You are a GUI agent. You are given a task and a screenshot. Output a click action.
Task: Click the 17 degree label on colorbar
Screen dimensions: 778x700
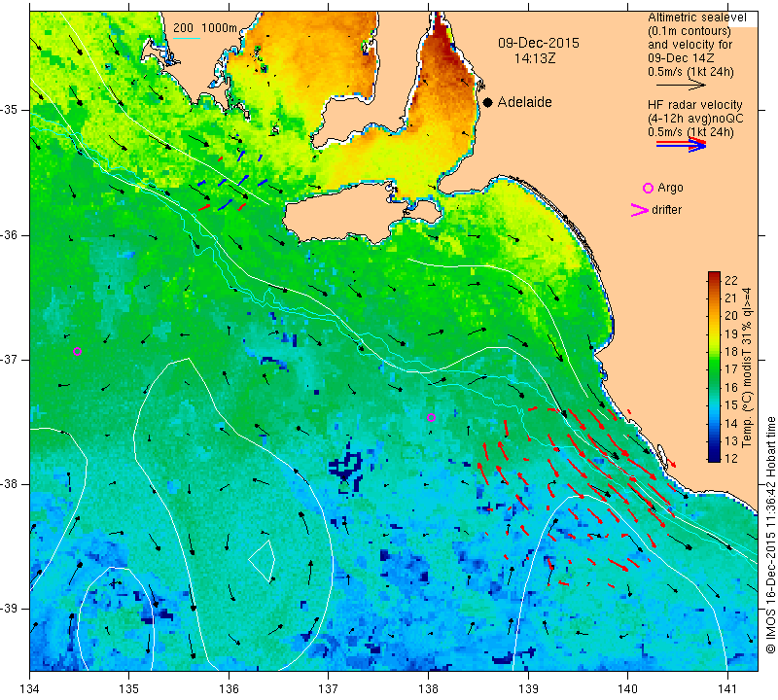(731, 369)
